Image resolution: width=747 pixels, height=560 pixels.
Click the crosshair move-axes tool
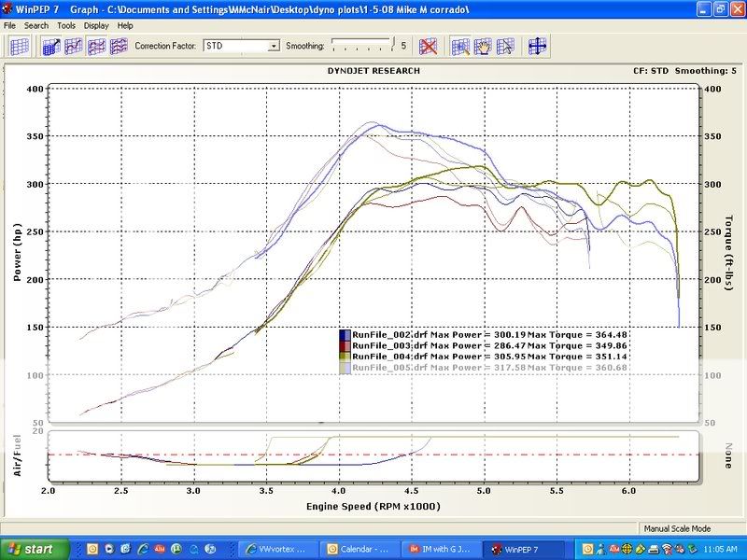click(538, 45)
